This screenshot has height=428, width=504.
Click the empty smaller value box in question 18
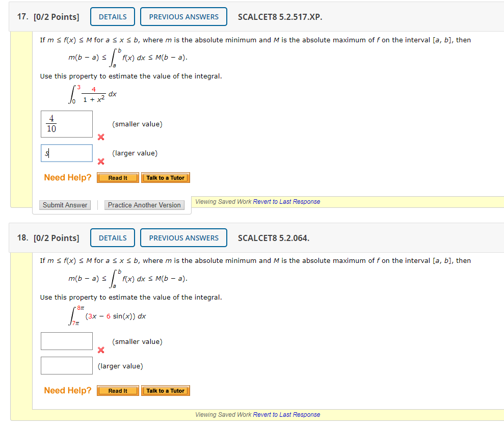[66, 341]
